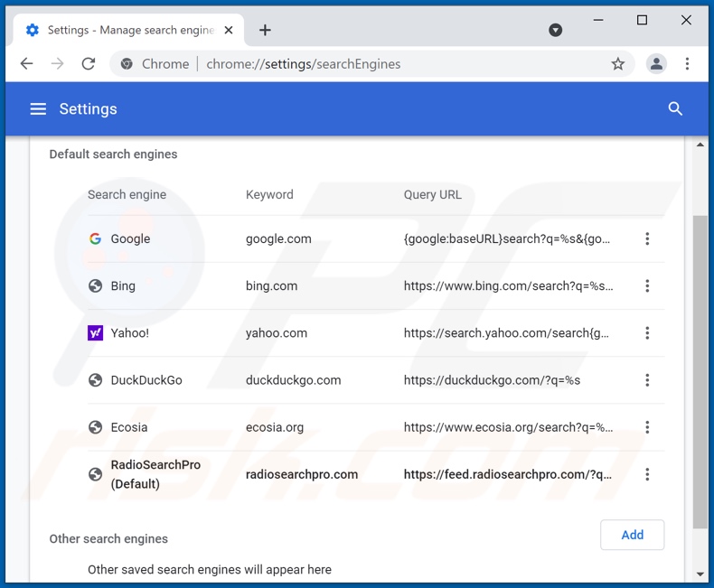This screenshot has width=714, height=588.
Task: Open a new tab
Action: (x=265, y=30)
